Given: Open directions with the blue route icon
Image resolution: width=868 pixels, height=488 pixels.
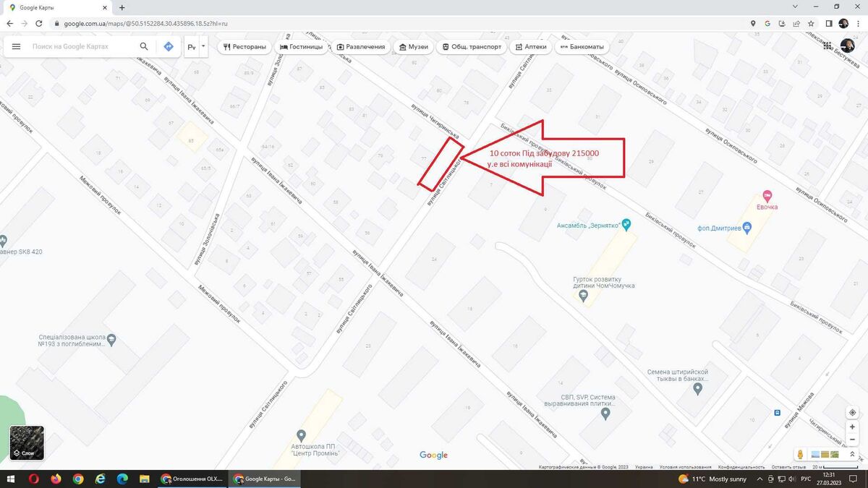Looking at the screenshot, I should click(169, 46).
